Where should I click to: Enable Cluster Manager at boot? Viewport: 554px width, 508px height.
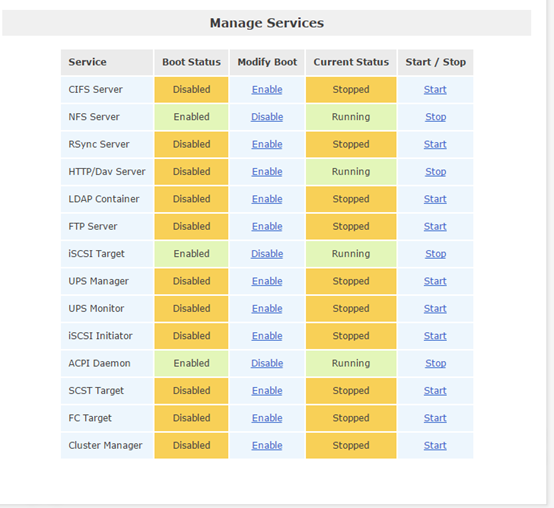tap(267, 445)
